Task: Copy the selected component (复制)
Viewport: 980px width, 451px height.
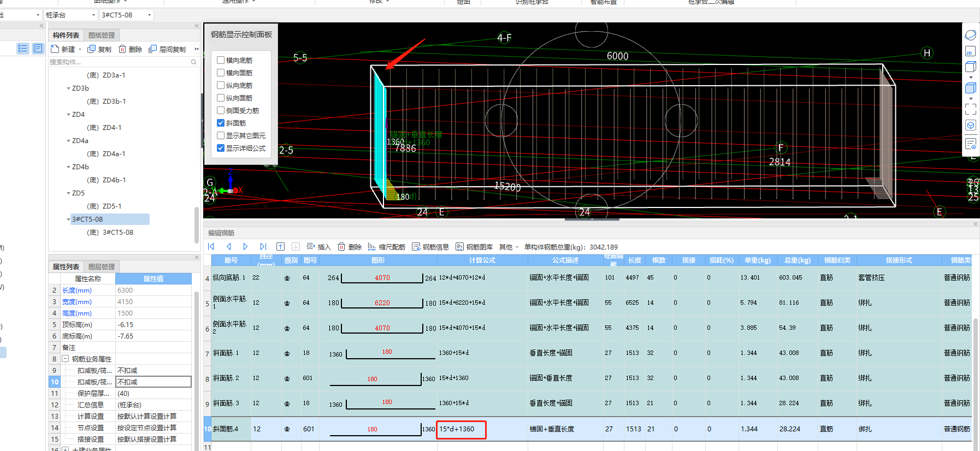Action: tap(99, 49)
